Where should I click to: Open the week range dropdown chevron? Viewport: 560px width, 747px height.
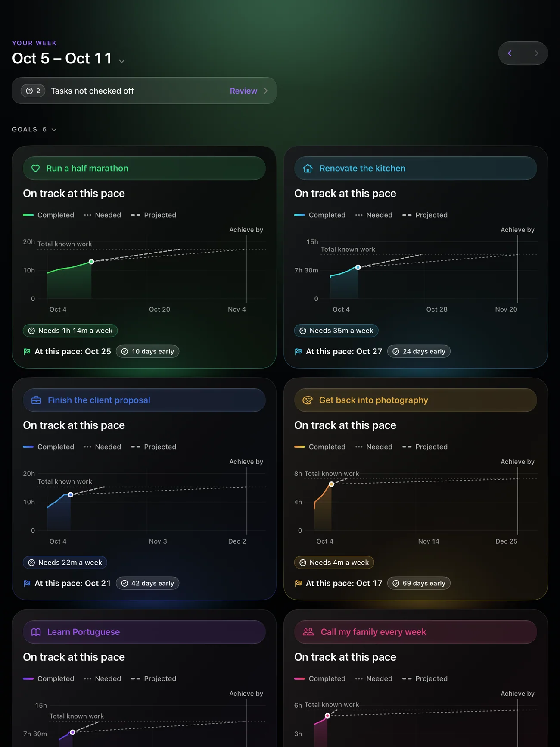click(x=122, y=61)
